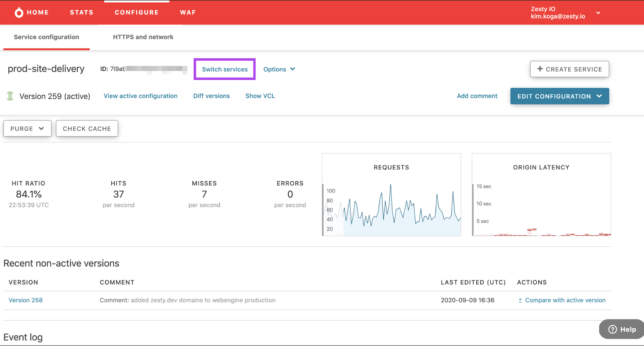This screenshot has width=644, height=346.
Task: Click the misses value 7
Action: point(204,194)
